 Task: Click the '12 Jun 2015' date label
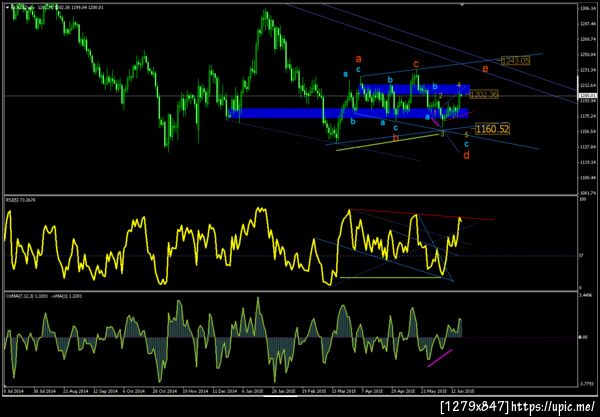coord(463,391)
